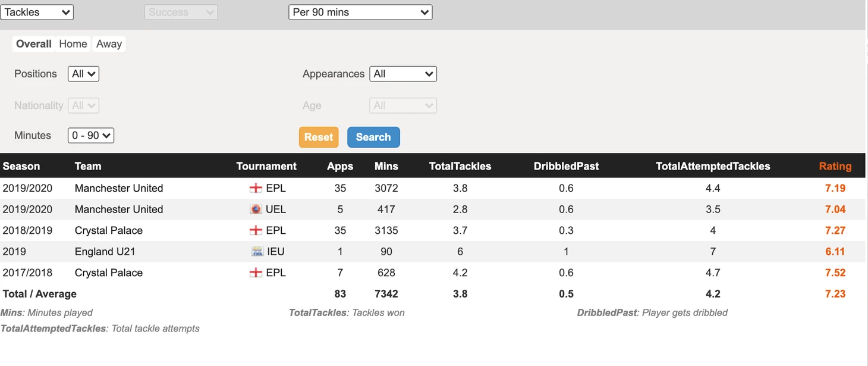
Task: Sort by the Rating column header
Action: click(835, 167)
